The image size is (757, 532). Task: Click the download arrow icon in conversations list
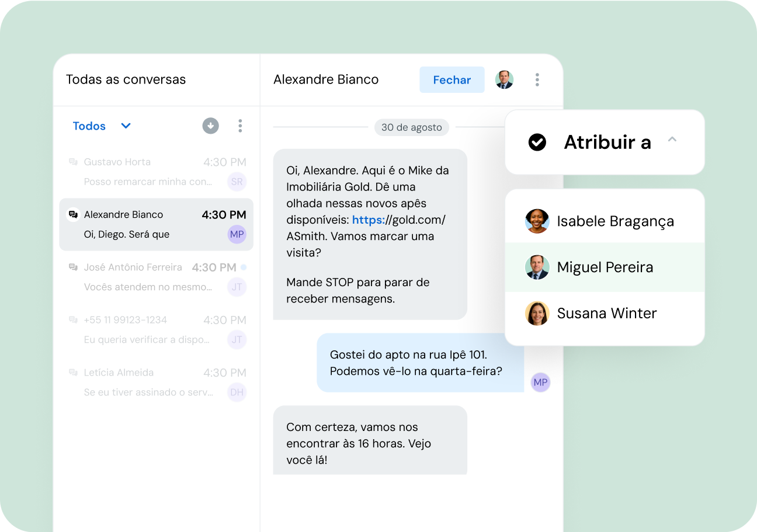[210, 126]
